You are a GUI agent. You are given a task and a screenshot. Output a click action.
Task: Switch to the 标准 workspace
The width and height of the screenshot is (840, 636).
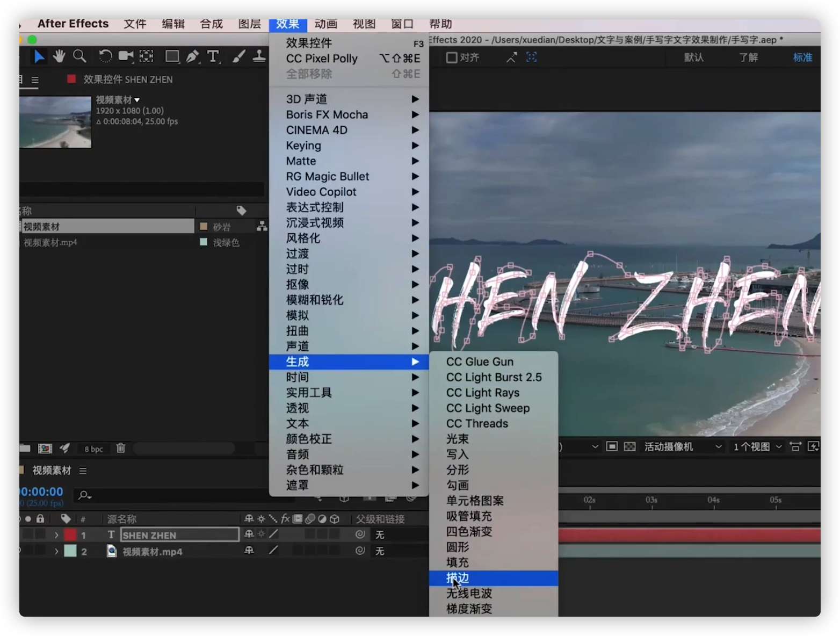[x=803, y=57]
